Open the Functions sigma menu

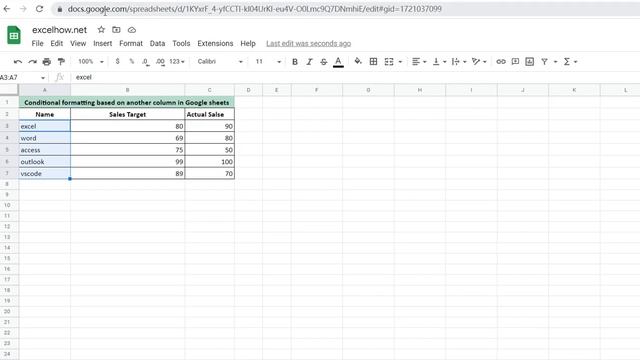click(x=570, y=62)
